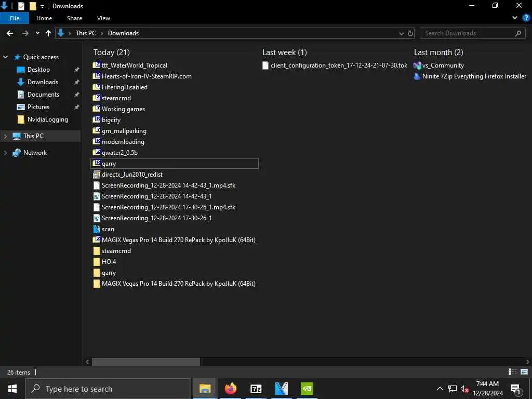The width and height of the screenshot is (532, 399).
Task: Collapse the Quick access tree node
Action: 5,57
